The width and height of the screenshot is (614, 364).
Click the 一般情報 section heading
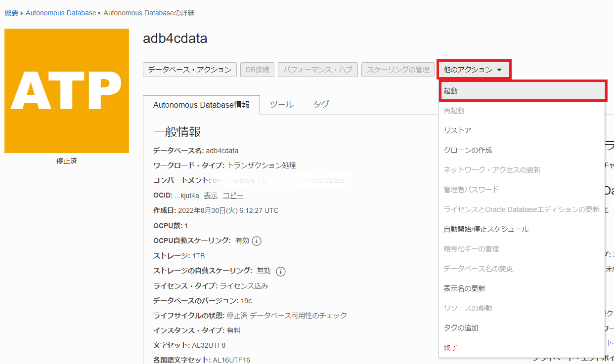tap(177, 132)
